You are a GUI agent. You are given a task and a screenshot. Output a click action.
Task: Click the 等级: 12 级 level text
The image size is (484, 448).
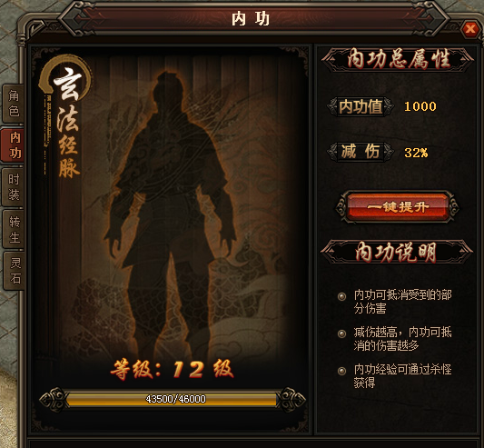click(173, 370)
